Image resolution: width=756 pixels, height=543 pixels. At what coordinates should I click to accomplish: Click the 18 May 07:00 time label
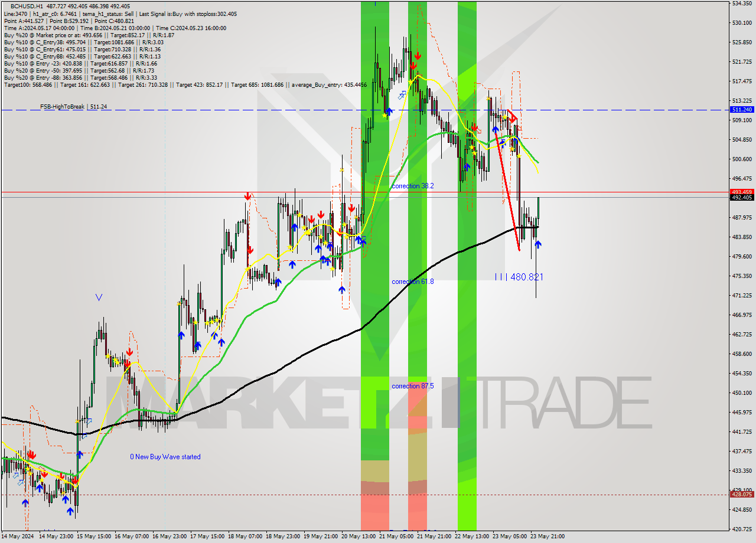point(246,537)
